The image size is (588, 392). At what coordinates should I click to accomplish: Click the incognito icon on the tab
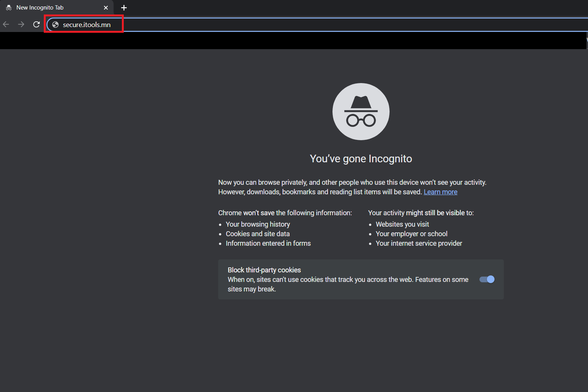pos(9,8)
